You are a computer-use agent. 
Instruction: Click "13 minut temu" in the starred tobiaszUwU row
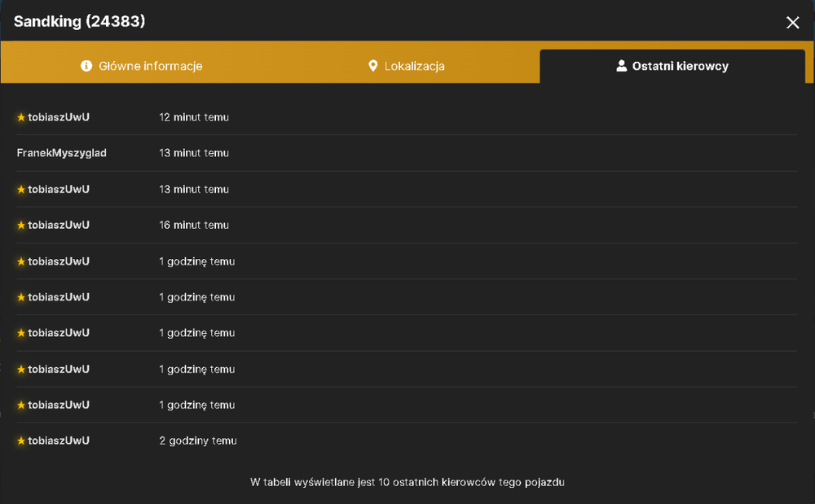pos(194,190)
